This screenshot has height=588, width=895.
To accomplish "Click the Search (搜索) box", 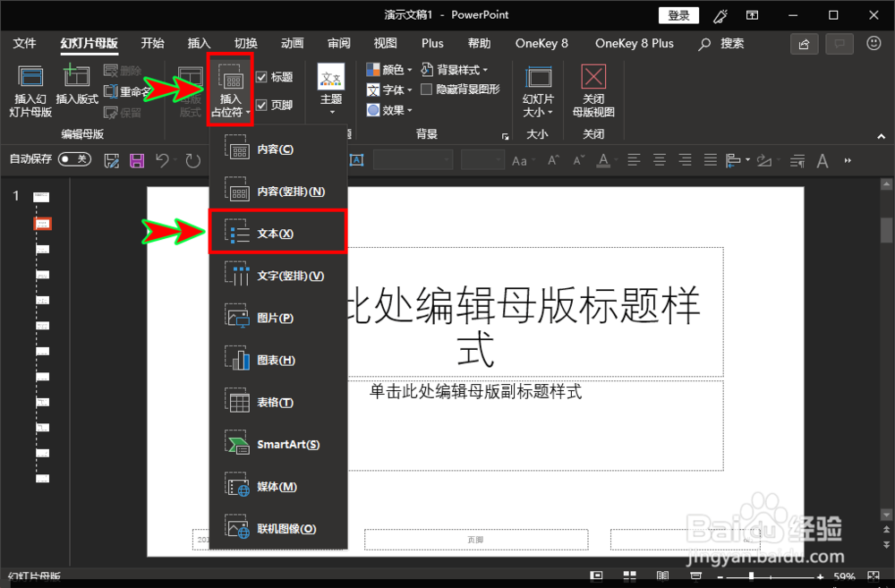I will click(x=721, y=43).
